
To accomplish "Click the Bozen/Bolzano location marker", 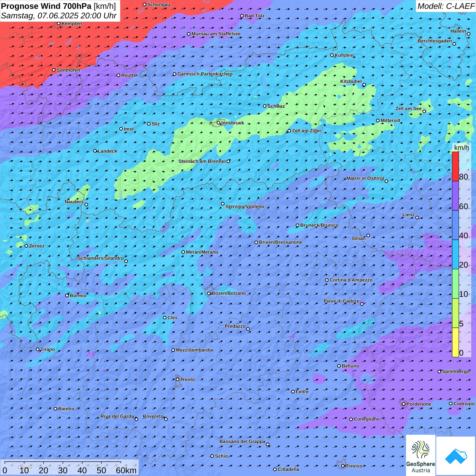I will click(x=209, y=293).
